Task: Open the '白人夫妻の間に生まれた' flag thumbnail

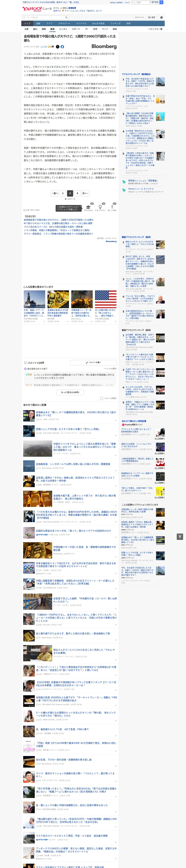Action: tap(106, 299)
